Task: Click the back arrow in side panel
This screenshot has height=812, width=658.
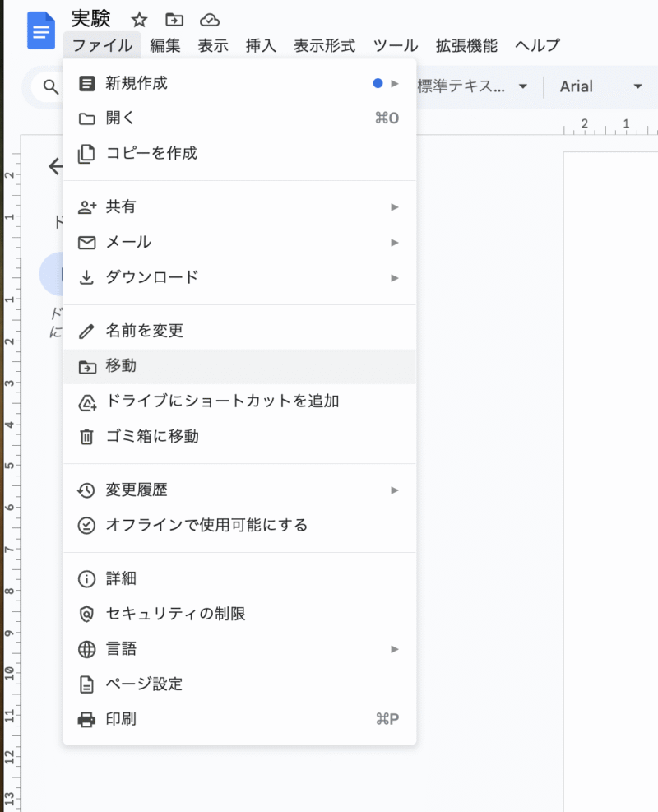Action: (x=55, y=167)
